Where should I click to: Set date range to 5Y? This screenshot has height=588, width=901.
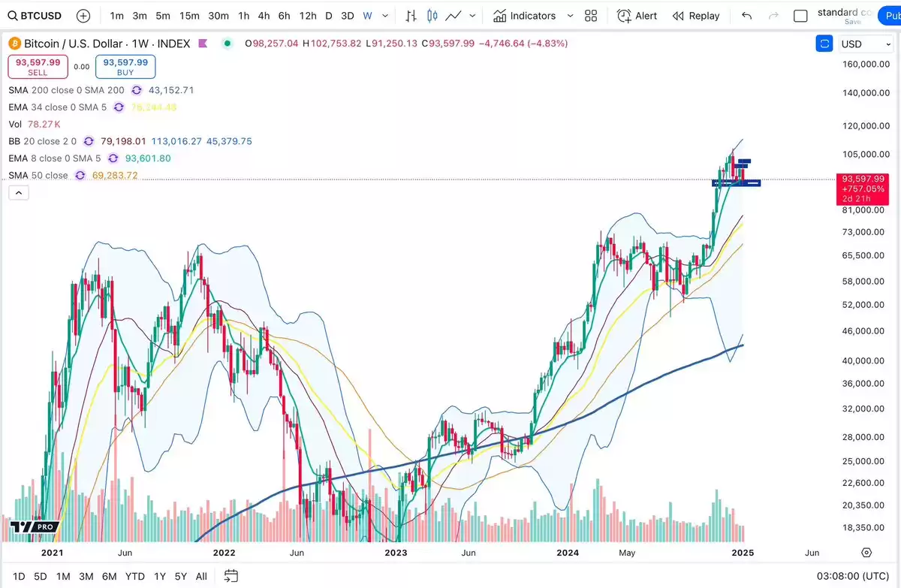(181, 576)
